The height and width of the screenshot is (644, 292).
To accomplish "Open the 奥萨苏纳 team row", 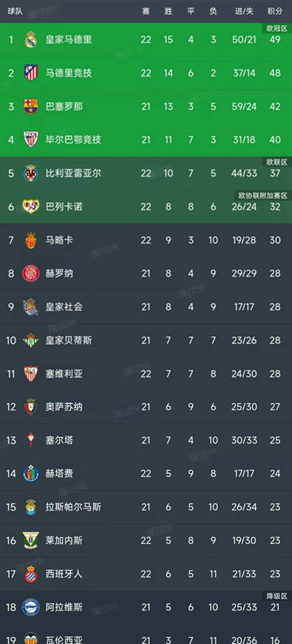I will coord(146,407).
